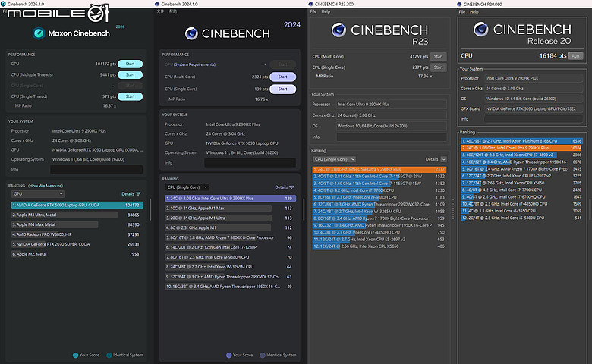Click the Cinebench R23 sphere logo
Viewport: 592px width, 364px height.
[x=339, y=30]
